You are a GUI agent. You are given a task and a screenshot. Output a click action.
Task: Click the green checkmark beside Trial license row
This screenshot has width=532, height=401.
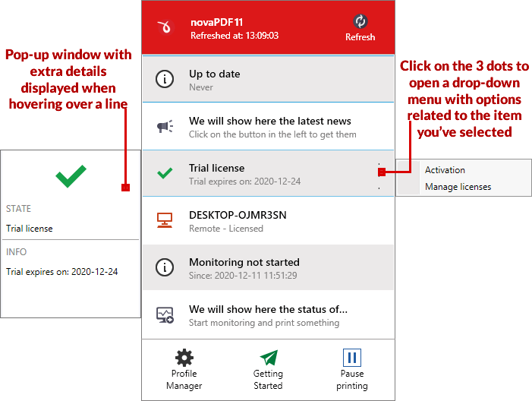click(165, 173)
